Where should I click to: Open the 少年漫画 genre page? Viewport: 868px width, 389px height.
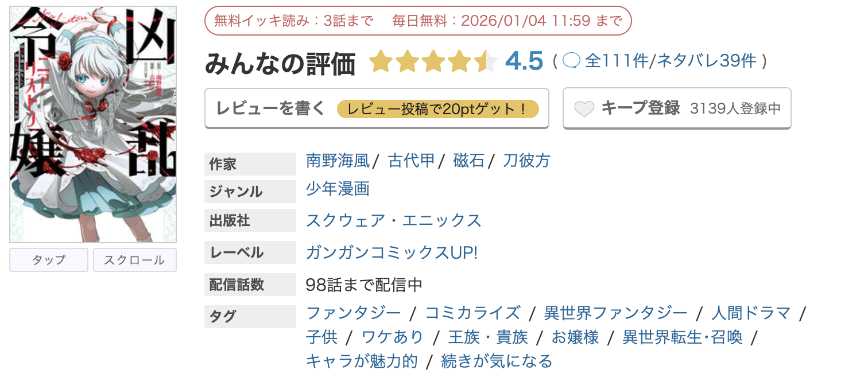coord(336,189)
